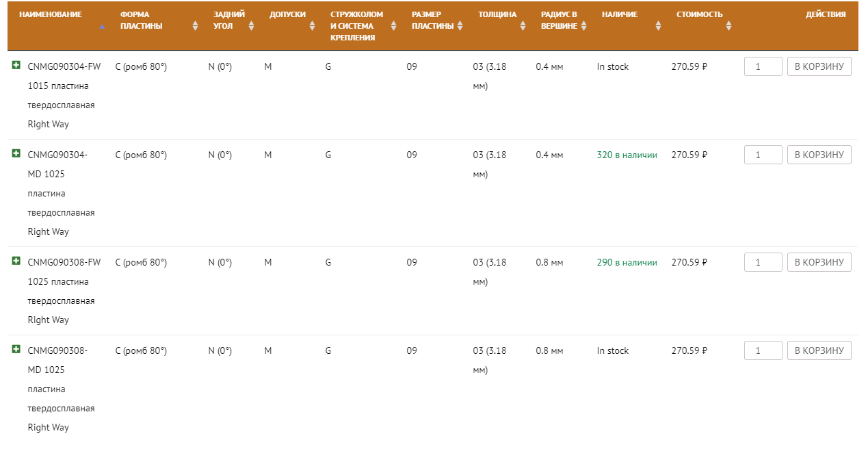Viewport: 868px width, 449px height.
Task: Add CNMG090308-MD 1025 to cart
Action: tap(819, 350)
